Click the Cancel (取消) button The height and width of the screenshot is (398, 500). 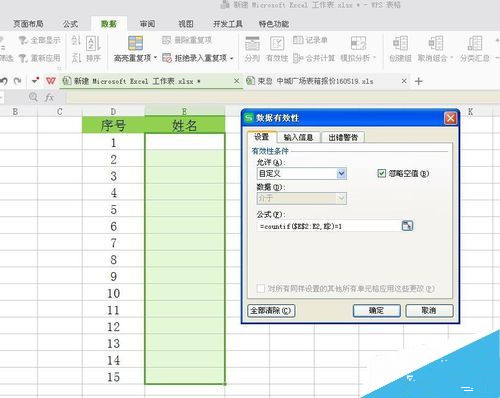(429, 311)
